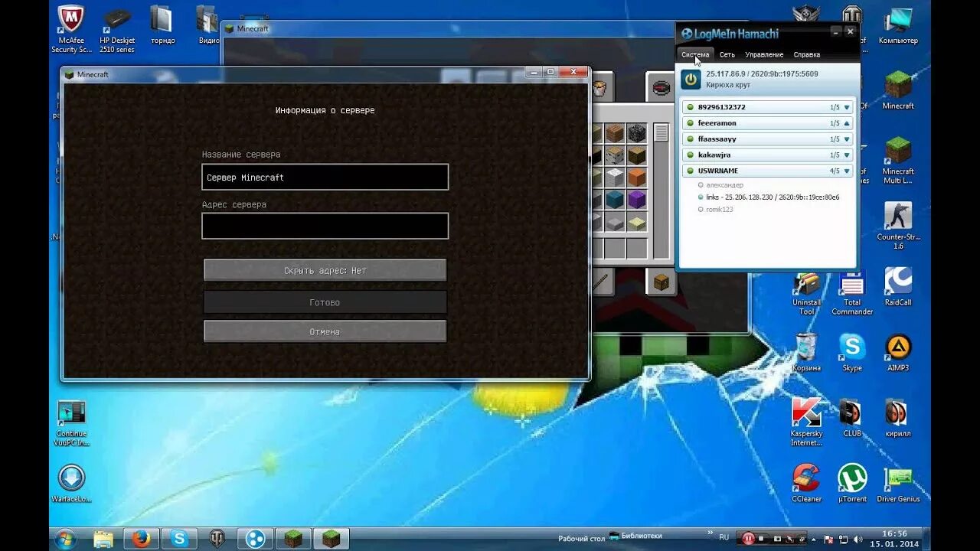Screen dimensions: 980x551
Task: Open the HP Deskjet 2510 series icon
Action: point(117,30)
